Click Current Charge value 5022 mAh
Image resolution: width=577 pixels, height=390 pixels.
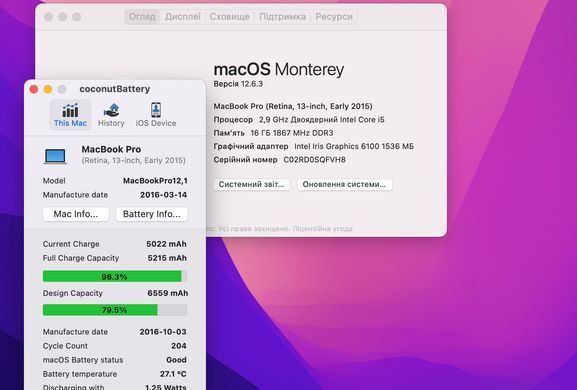point(166,244)
